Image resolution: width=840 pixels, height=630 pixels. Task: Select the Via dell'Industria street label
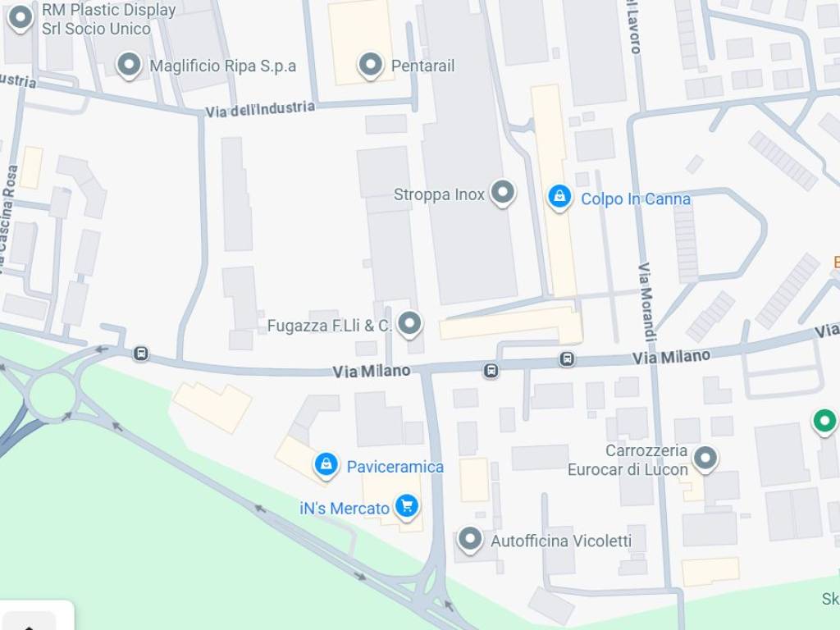click(x=260, y=109)
